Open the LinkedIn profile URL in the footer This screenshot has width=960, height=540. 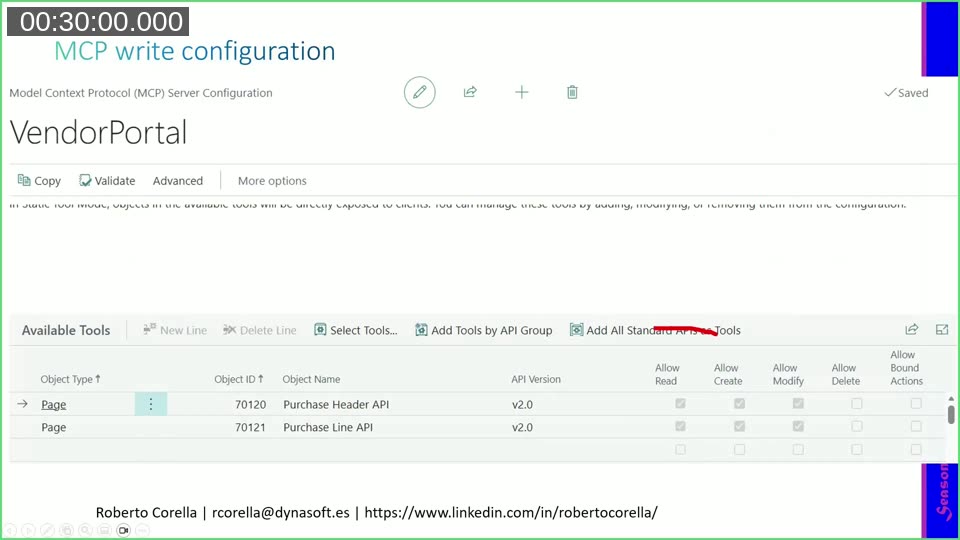511,512
